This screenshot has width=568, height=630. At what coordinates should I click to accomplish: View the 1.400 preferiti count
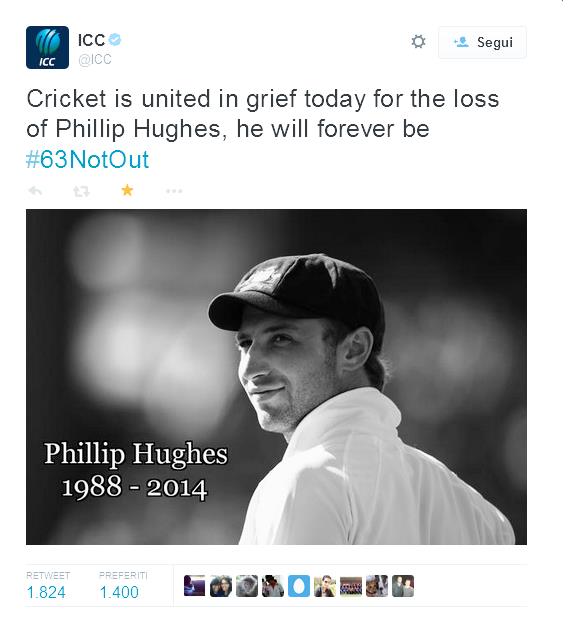click(119, 593)
